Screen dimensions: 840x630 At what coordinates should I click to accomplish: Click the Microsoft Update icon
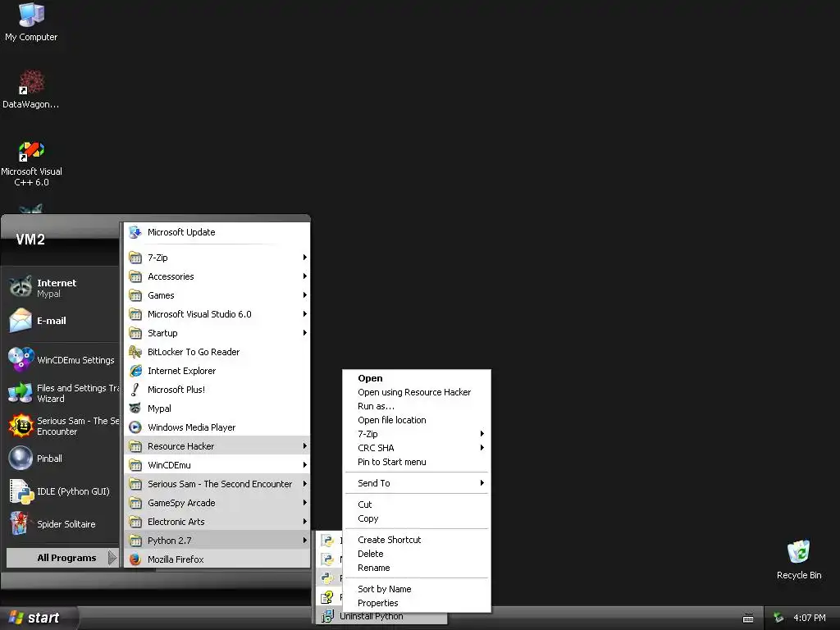pyautogui.click(x=135, y=232)
